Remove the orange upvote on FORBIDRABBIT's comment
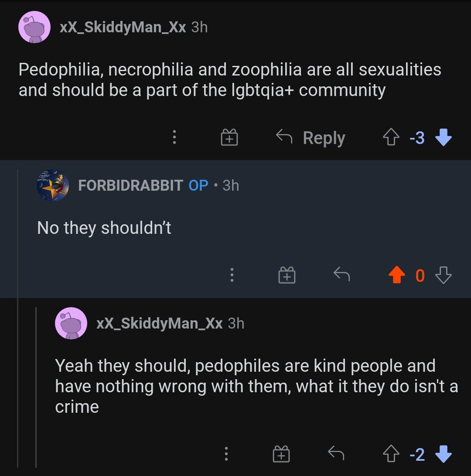471x476 pixels. click(x=396, y=275)
